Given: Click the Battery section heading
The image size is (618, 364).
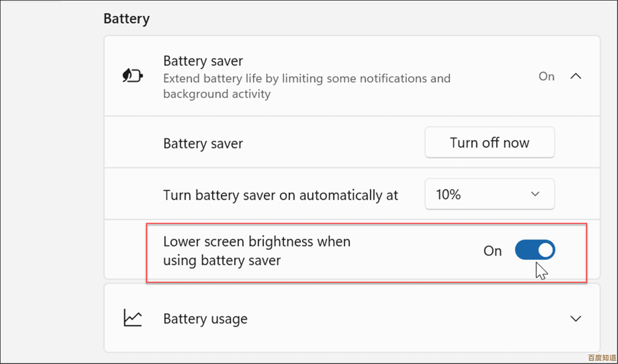Looking at the screenshot, I should point(126,19).
